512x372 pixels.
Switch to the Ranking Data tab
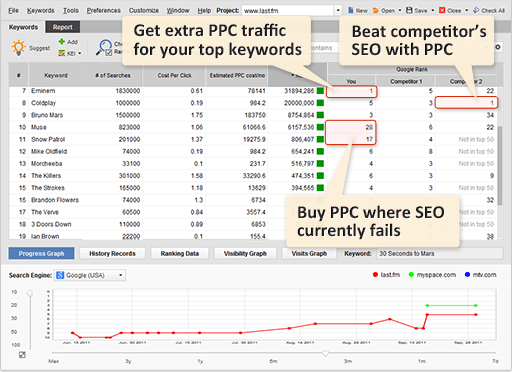pyautogui.click(x=180, y=254)
